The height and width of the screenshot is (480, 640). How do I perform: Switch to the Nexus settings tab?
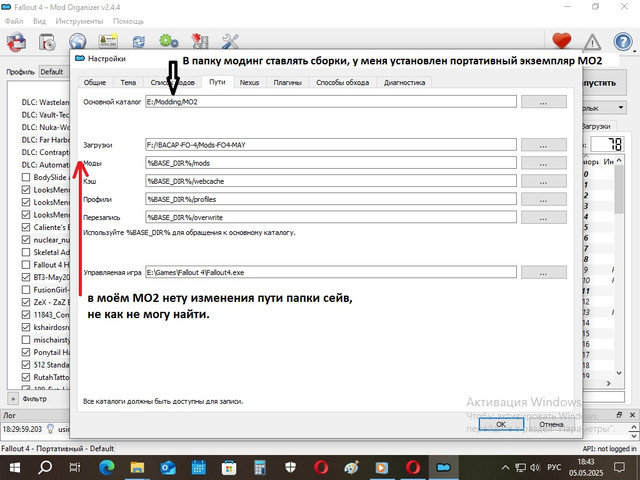click(x=249, y=82)
